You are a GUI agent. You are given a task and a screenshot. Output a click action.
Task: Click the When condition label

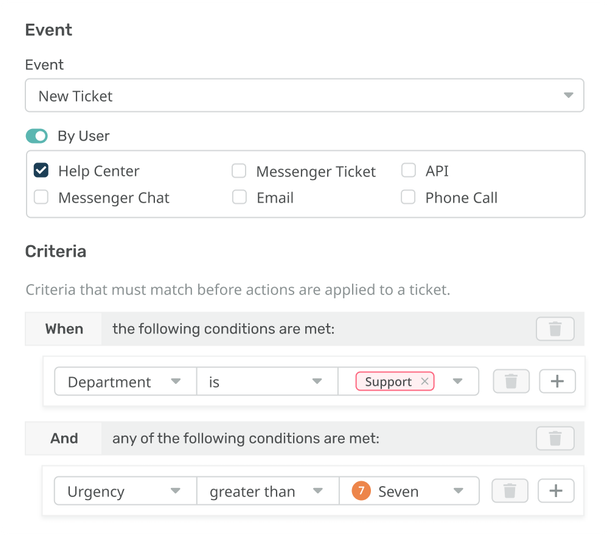64,328
